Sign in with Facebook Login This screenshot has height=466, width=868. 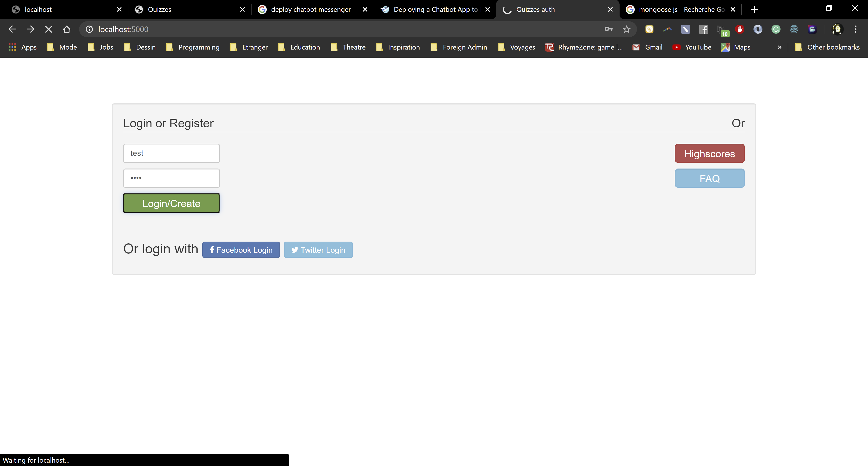click(241, 250)
